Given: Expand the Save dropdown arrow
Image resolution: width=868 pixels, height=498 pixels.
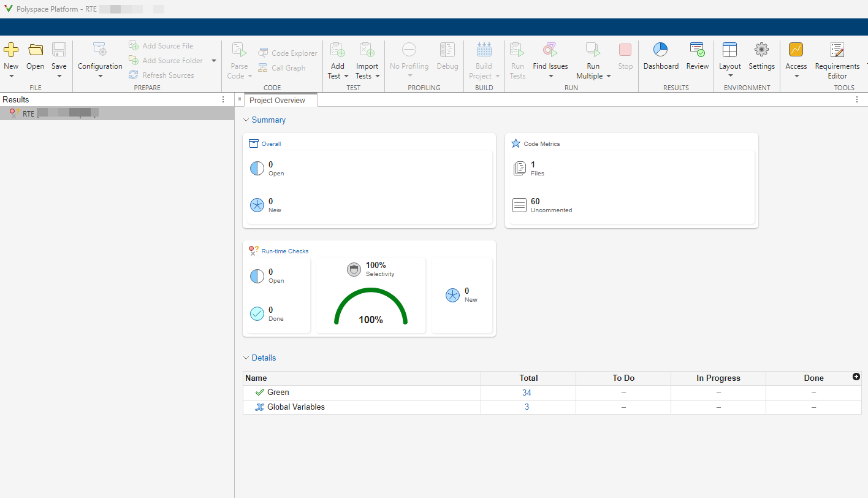Looking at the screenshot, I should (x=59, y=76).
